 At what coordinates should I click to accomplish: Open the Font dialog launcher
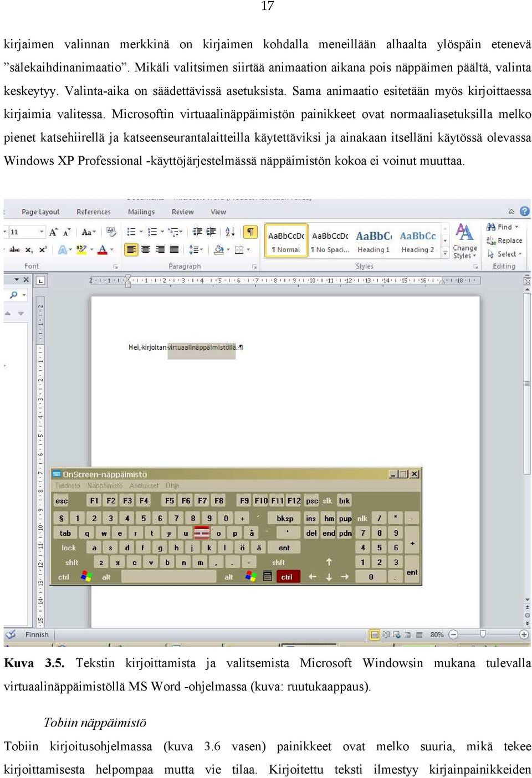point(115,267)
